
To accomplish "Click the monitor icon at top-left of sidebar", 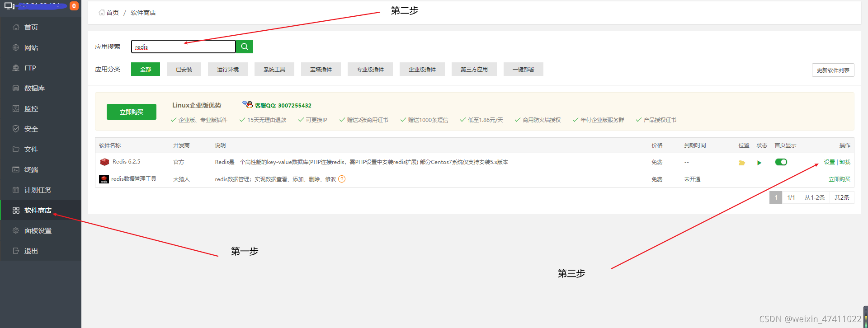I will [x=9, y=6].
